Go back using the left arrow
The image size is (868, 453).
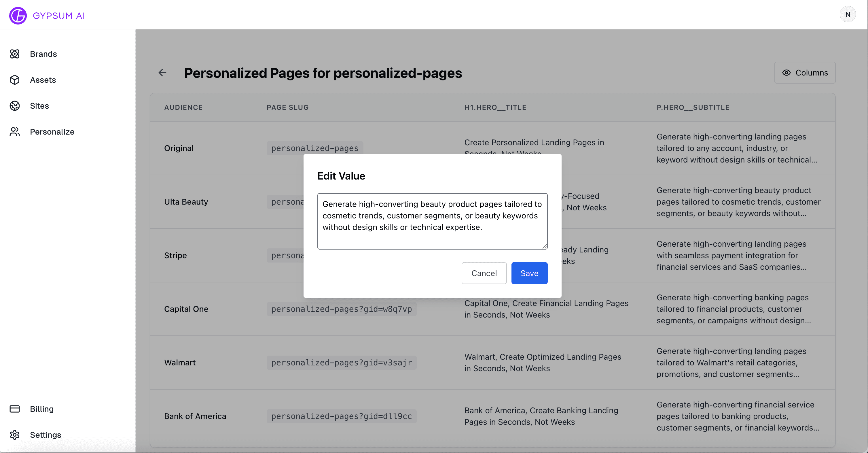pyautogui.click(x=162, y=73)
